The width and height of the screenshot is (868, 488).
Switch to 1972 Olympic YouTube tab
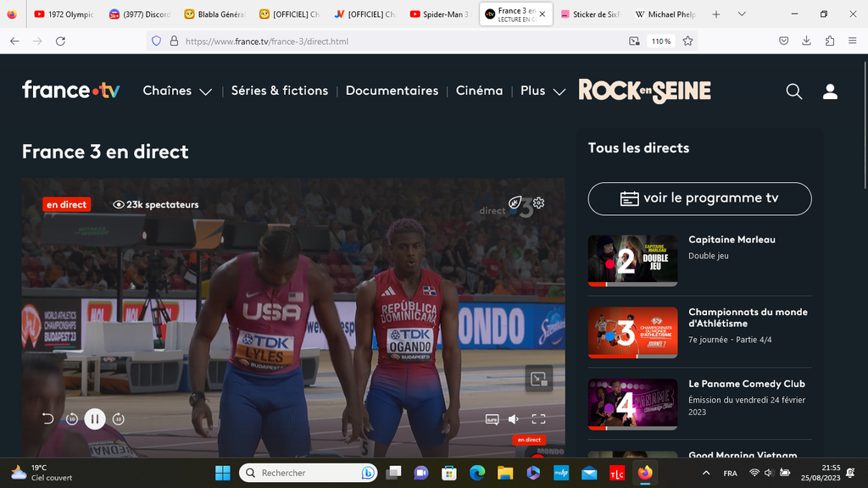click(x=64, y=14)
